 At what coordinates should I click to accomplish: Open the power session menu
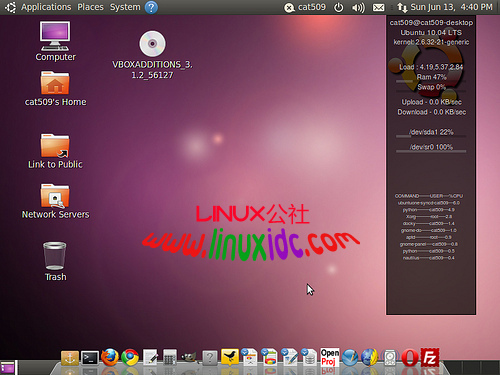[x=338, y=7]
